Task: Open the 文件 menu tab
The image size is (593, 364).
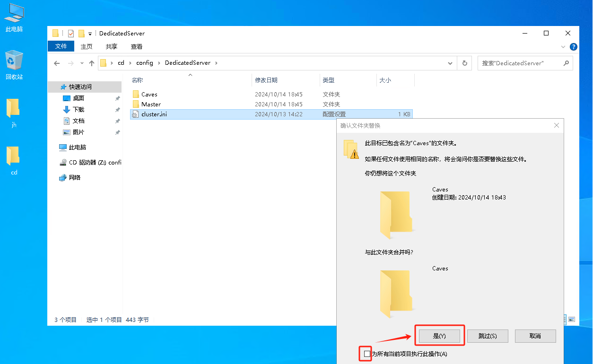Action: tap(61, 46)
